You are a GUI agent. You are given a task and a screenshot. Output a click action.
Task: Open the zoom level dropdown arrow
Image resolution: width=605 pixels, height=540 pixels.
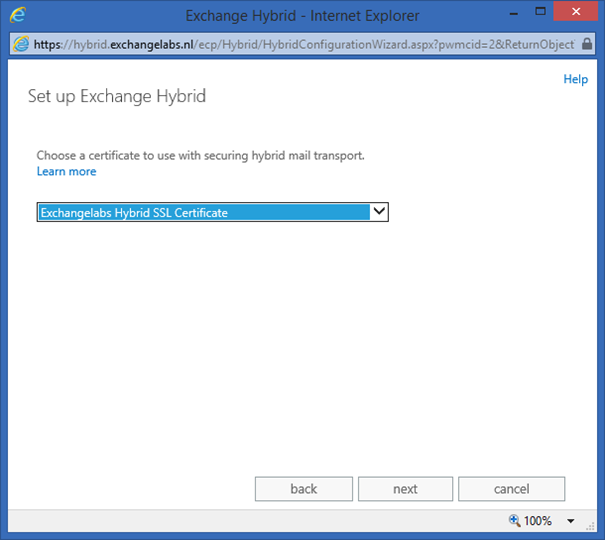click(x=571, y=521)
